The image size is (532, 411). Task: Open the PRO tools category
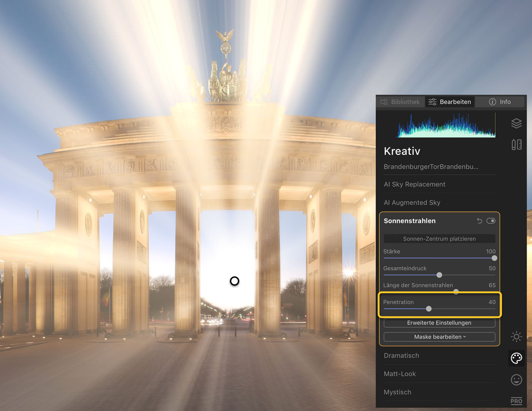516,401
